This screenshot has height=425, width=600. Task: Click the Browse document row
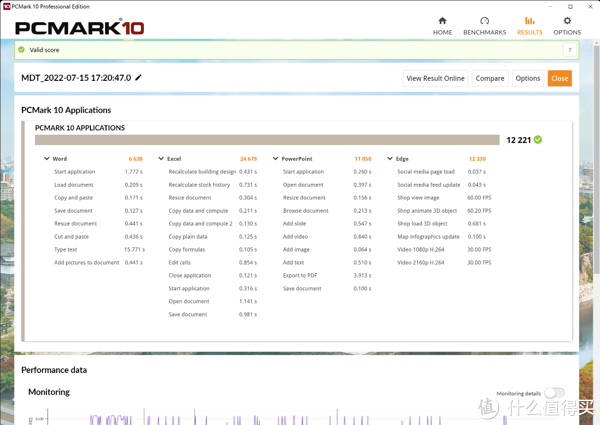[327, 210]
